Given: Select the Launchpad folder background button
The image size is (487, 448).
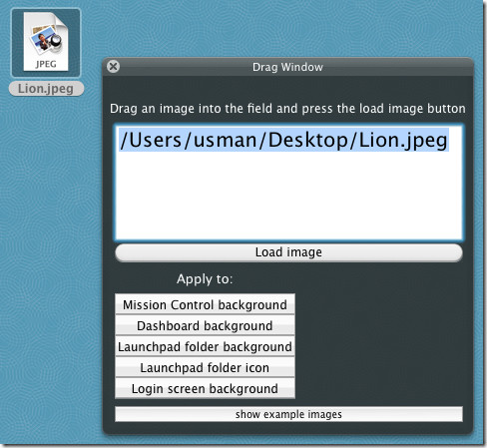Looking at the screenshot, I should [x=205, y=346].
